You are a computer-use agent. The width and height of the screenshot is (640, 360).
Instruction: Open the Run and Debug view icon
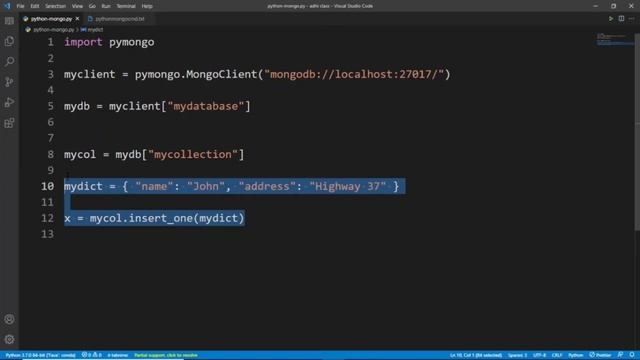tap(9, 102)
